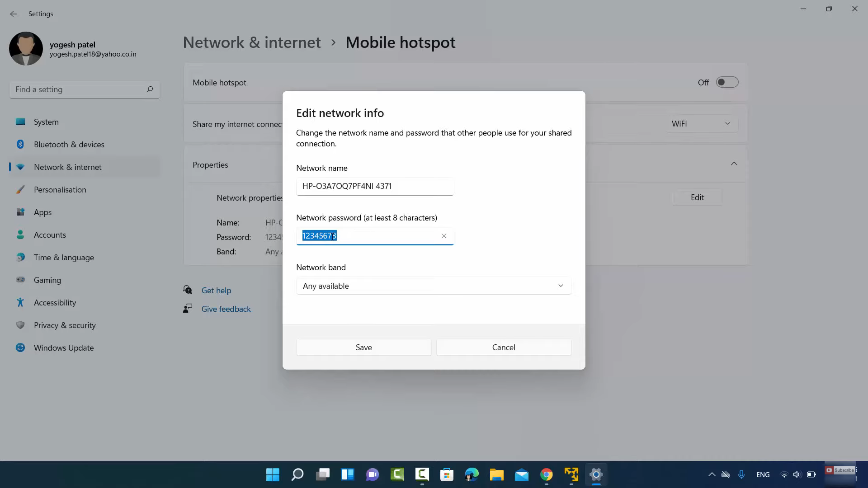Show hidden system tray icons

(712, 474)
